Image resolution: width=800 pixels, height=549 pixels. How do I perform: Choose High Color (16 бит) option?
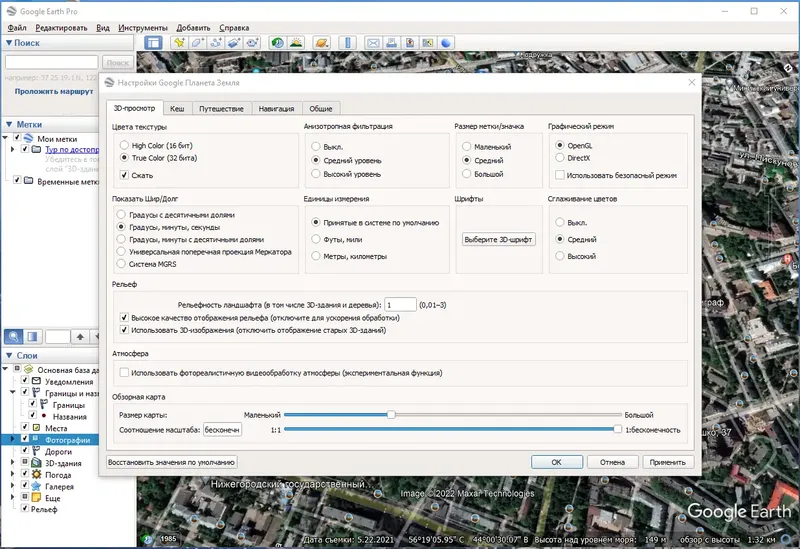tap(124, 144)
